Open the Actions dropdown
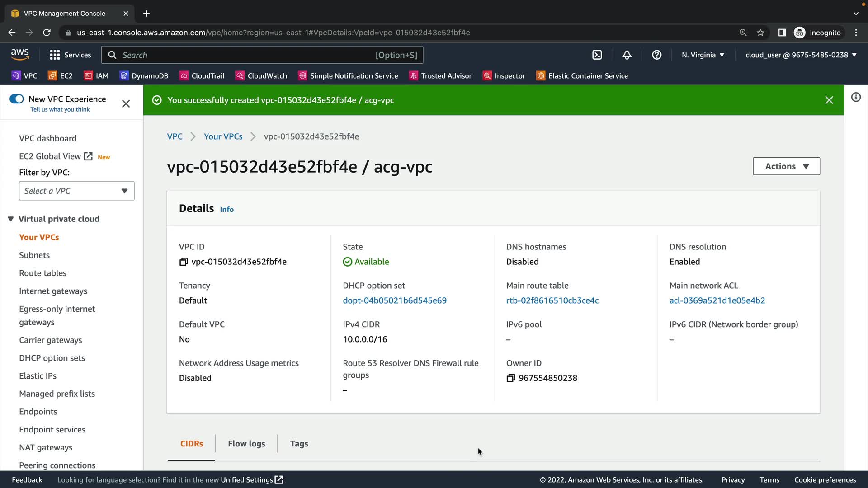The height and width of the screenshot is (488, 868). pyautogui.click(x=786, y=166)
